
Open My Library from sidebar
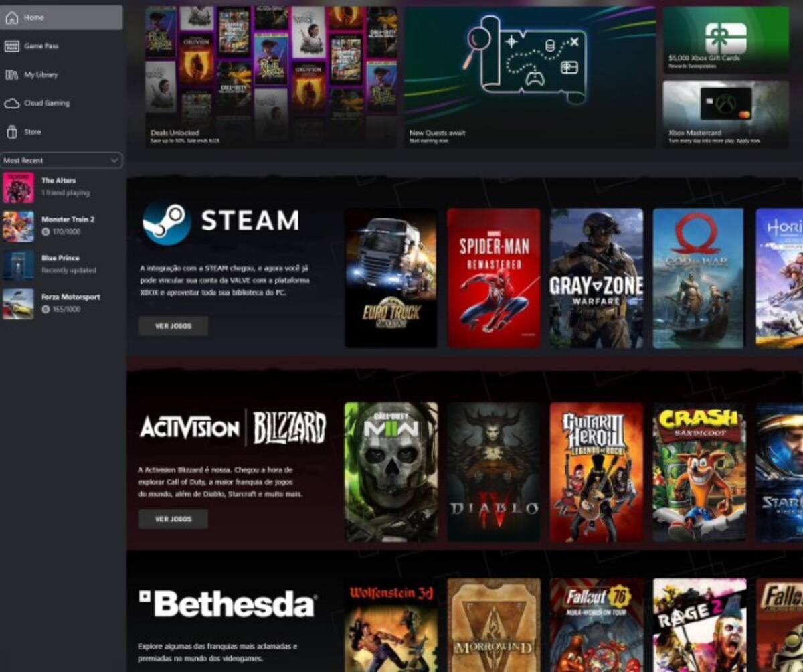[62, 75]
